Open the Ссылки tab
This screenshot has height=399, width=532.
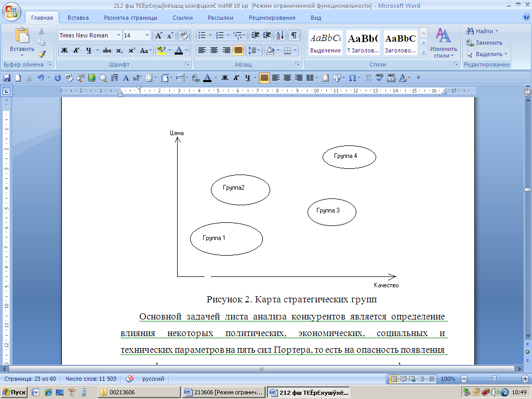pos(182,18)
